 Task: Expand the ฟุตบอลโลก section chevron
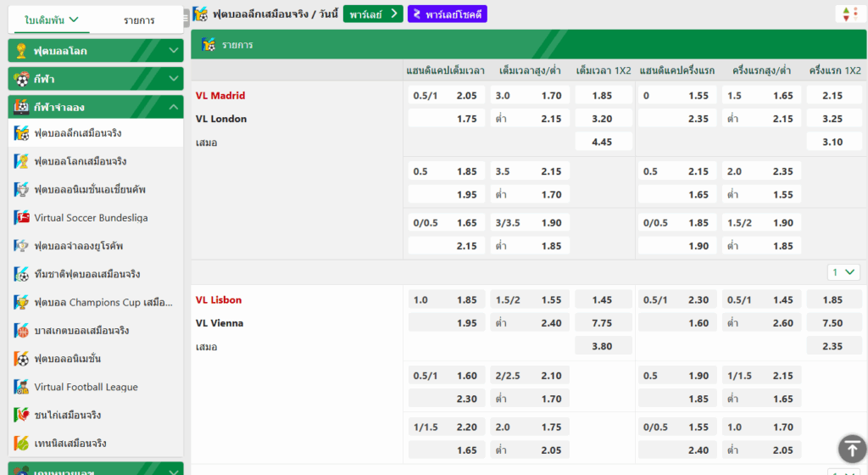[x=173, y=51]
